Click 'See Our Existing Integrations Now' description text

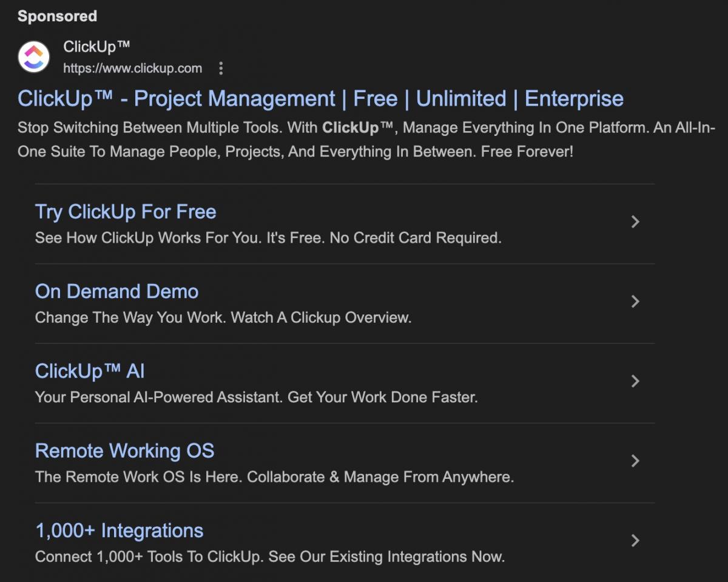click(386, 557)
